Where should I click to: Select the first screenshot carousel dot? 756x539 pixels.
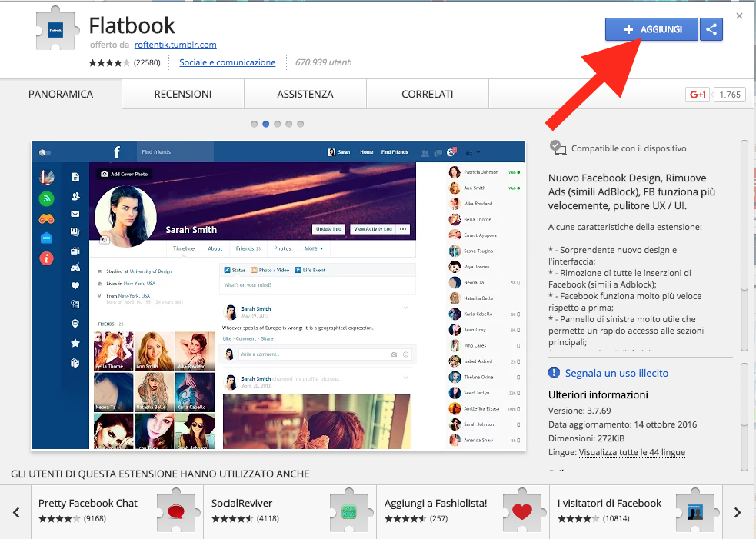(x=254, y=124)
